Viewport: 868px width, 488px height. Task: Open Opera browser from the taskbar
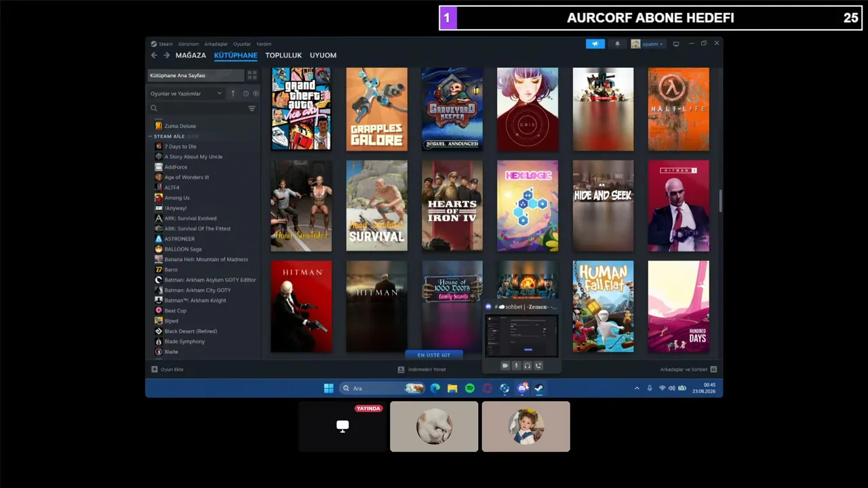point(488,388)
